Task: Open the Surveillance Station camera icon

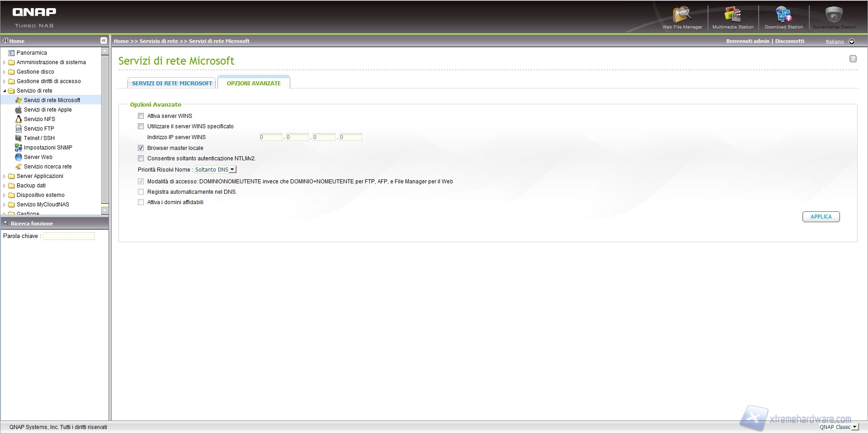Action: (834, 15)
